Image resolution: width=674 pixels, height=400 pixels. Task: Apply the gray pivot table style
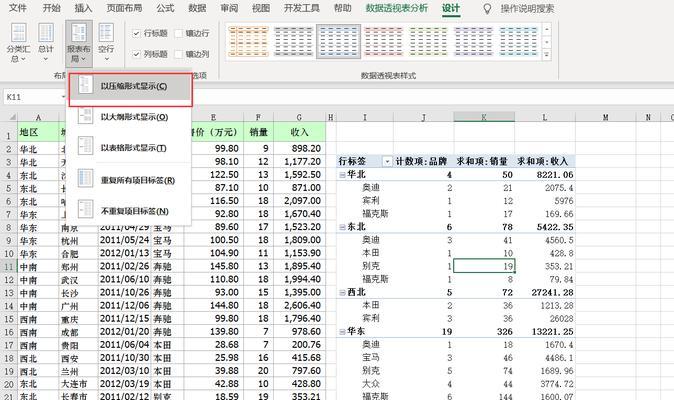(x=293, y=41)
